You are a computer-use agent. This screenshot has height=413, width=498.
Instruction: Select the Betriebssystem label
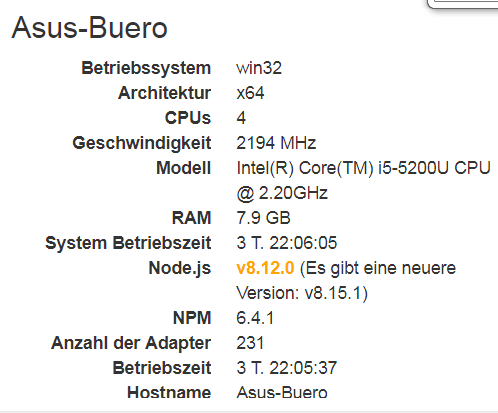click(x=146, y=68)
